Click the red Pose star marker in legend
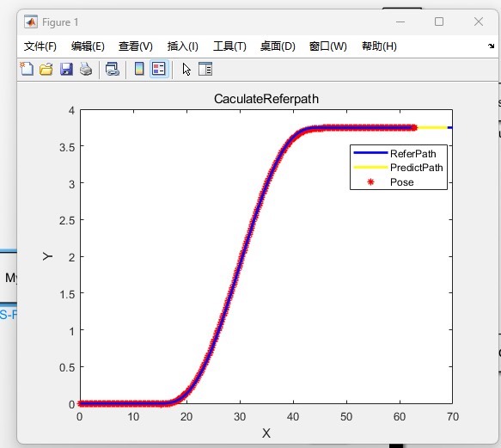This screenshot has width=501, height=448. 370,182
